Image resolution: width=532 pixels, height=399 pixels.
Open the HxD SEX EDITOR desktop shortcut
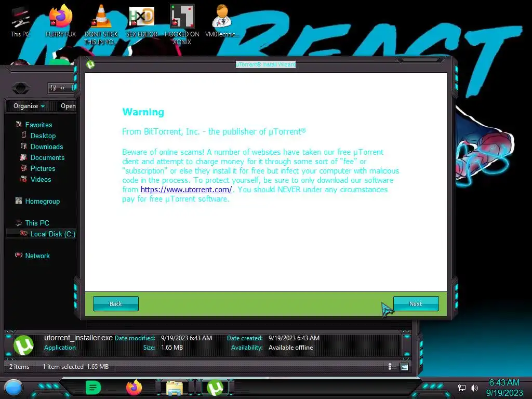point(142,21)
